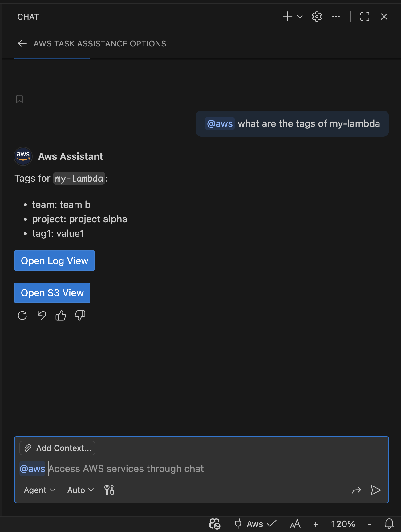Retry the assistant response
Viewport: 401px width, 532px height.
[22, 316]
